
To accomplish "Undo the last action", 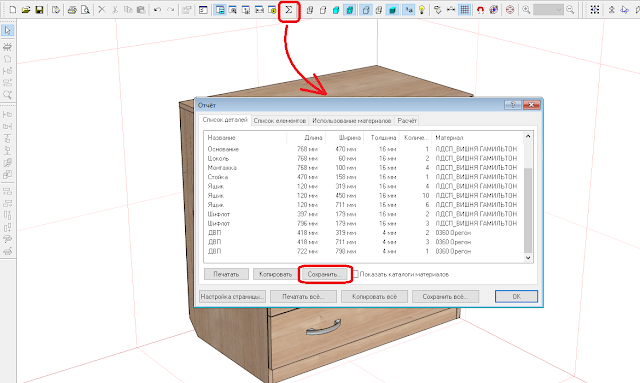I will [157, 9].
